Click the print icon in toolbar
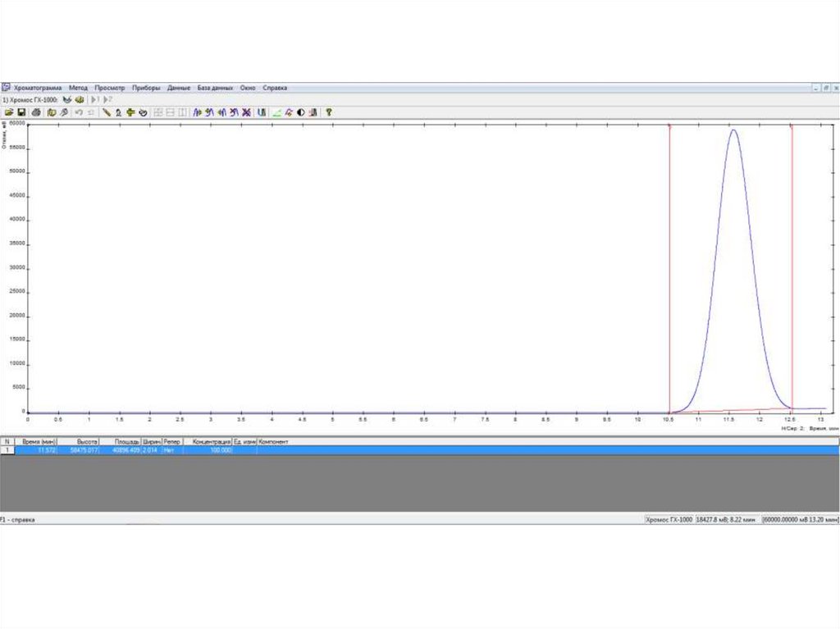 (x=37, y=112)
